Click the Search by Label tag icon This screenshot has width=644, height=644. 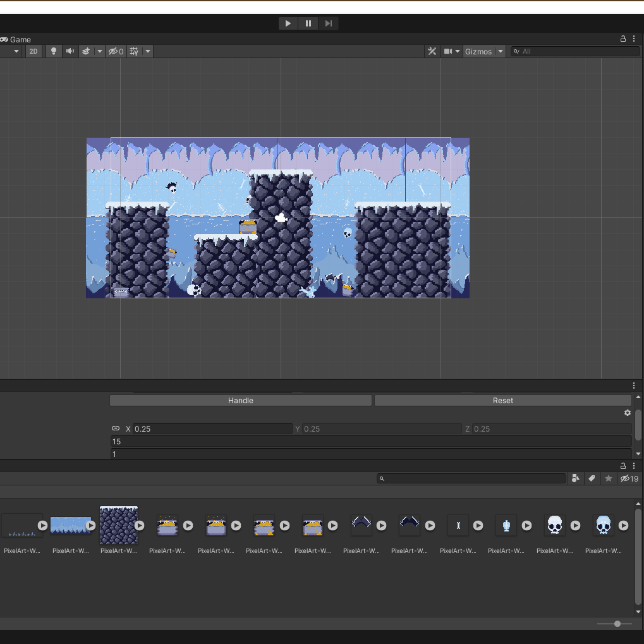pos(592,478)
